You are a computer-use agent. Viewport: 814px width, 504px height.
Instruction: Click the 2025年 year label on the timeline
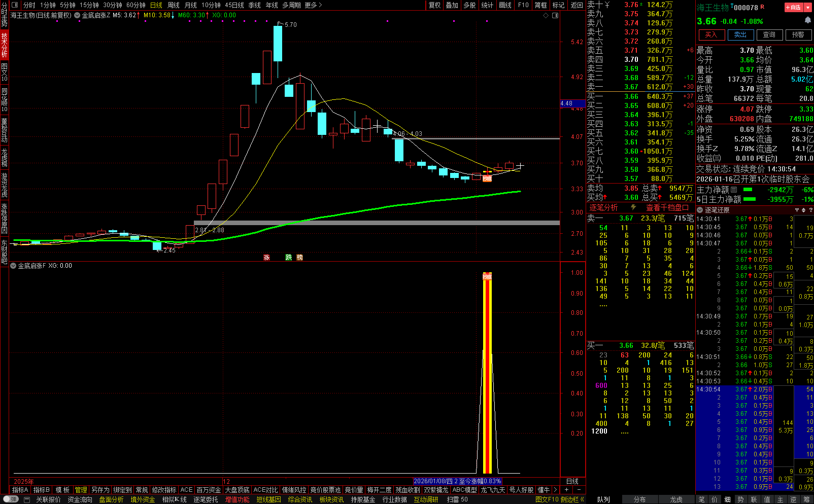click(x=24, y=481)
